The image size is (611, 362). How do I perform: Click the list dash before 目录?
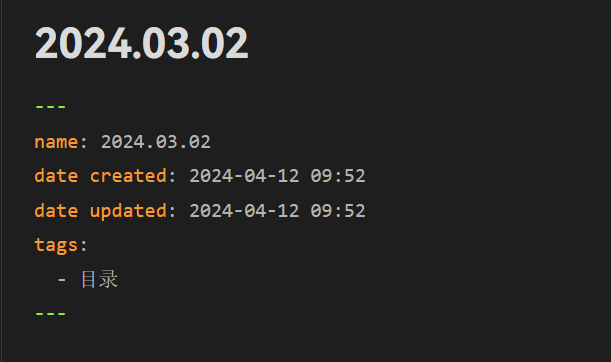pyautogui.click(x=62, y=279)
